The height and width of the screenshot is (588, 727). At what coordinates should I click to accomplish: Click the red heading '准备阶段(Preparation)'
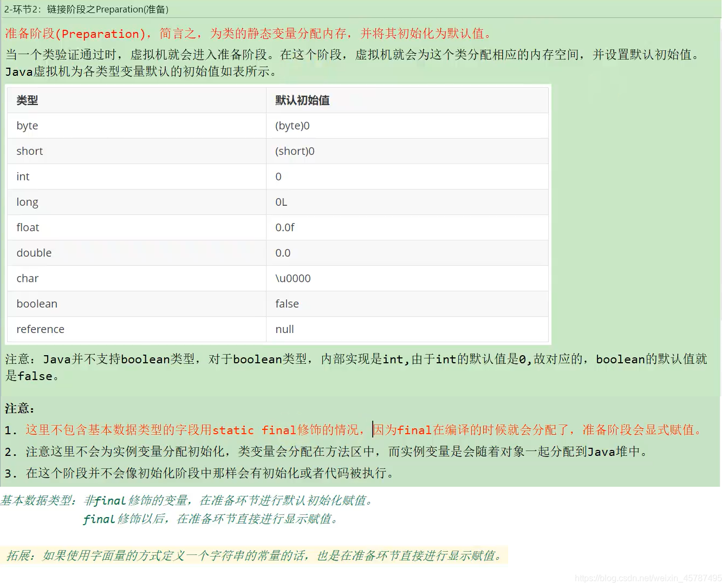coord(75,34)
